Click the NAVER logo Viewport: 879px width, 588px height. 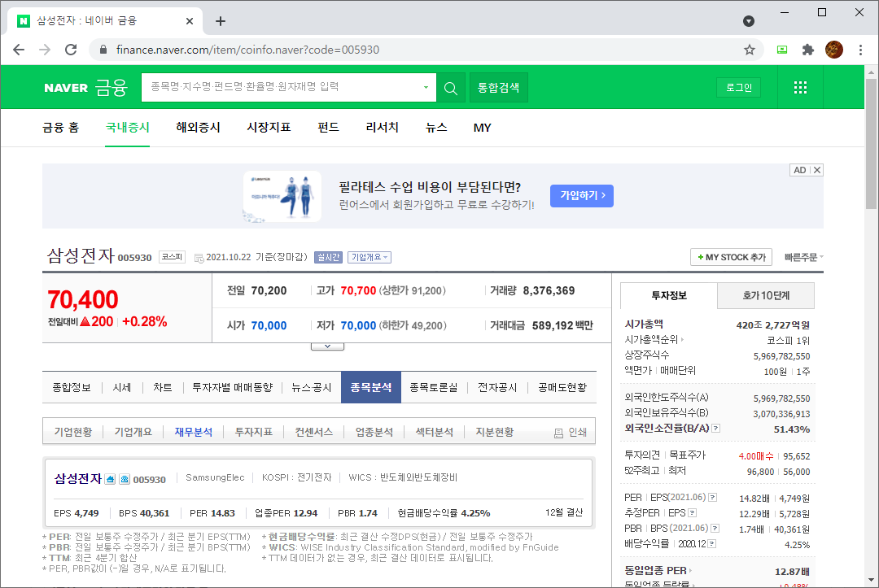(x=66, y=88)
